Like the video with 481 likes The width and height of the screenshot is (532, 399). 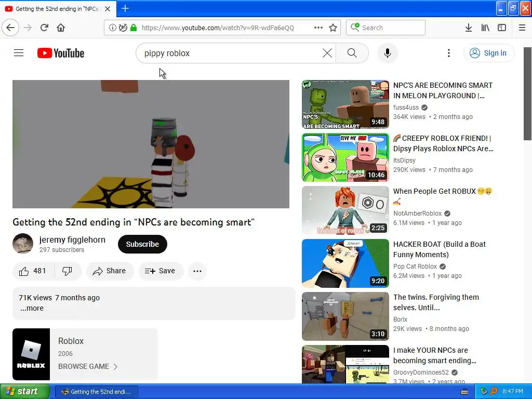pyautogui.click(x=33, y=271)
